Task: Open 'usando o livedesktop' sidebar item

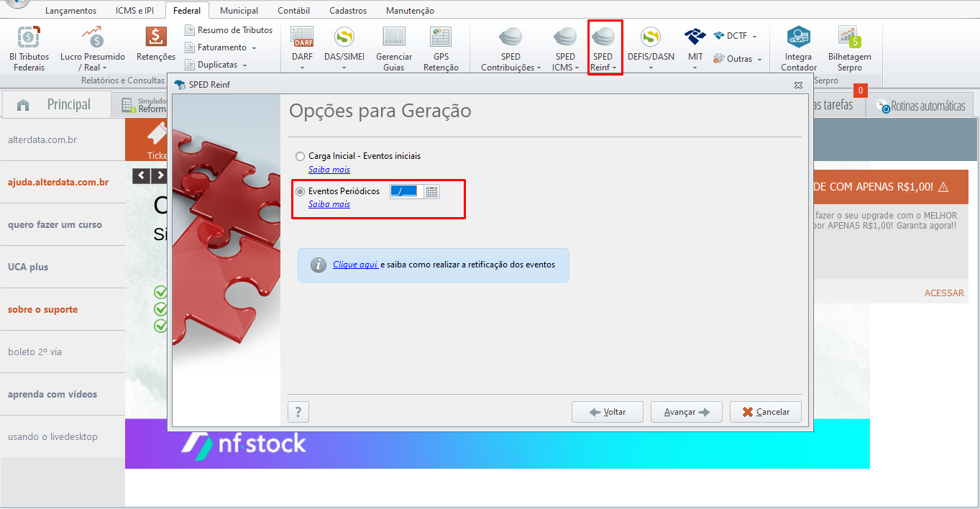Action: [x=52, y=436]
